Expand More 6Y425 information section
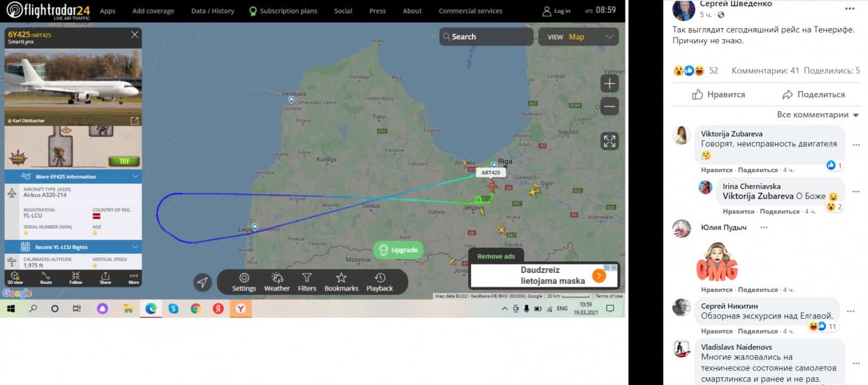This screenshot has height=385, width=868. [x=73, y=177]
